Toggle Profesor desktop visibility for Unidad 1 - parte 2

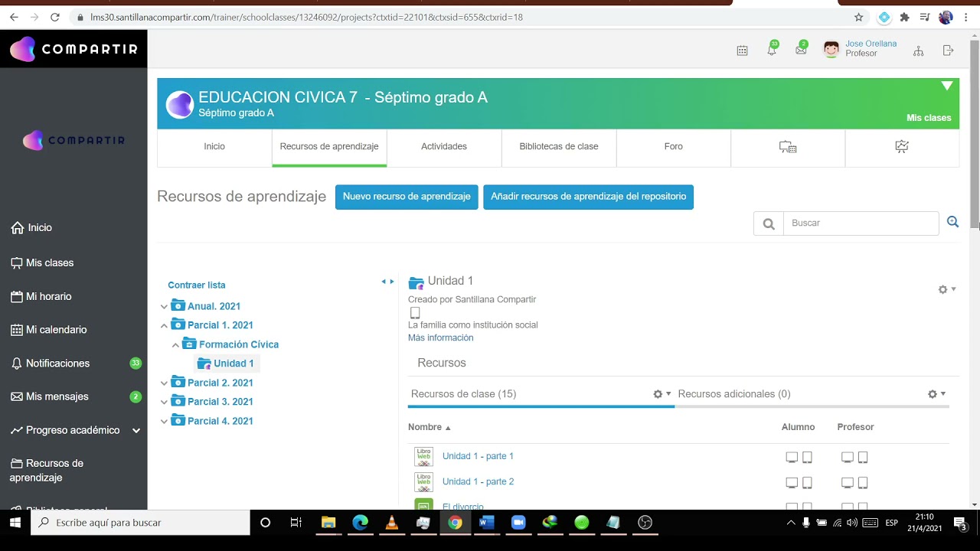coord(848,483)
